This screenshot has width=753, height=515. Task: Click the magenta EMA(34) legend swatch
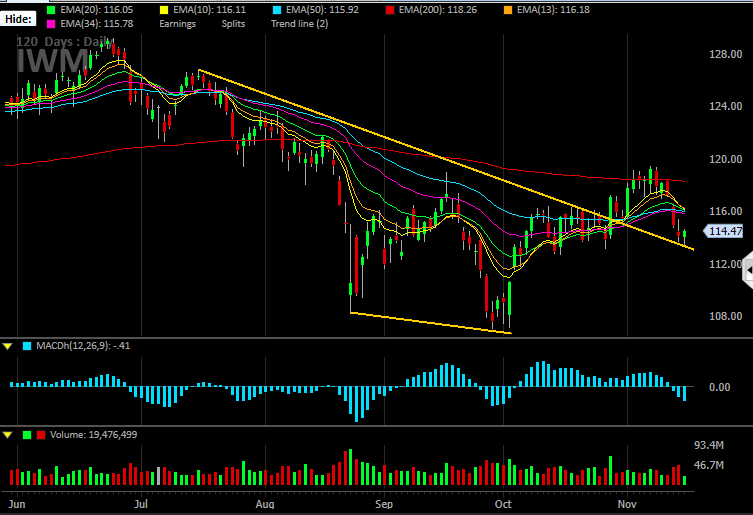pyautogui.click(x=51, y=24)
